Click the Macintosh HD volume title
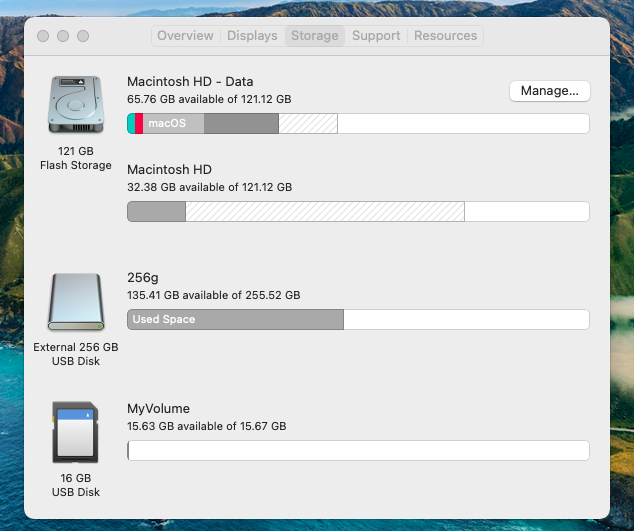The height and width of the screenshot is (531, 634). 169,169
